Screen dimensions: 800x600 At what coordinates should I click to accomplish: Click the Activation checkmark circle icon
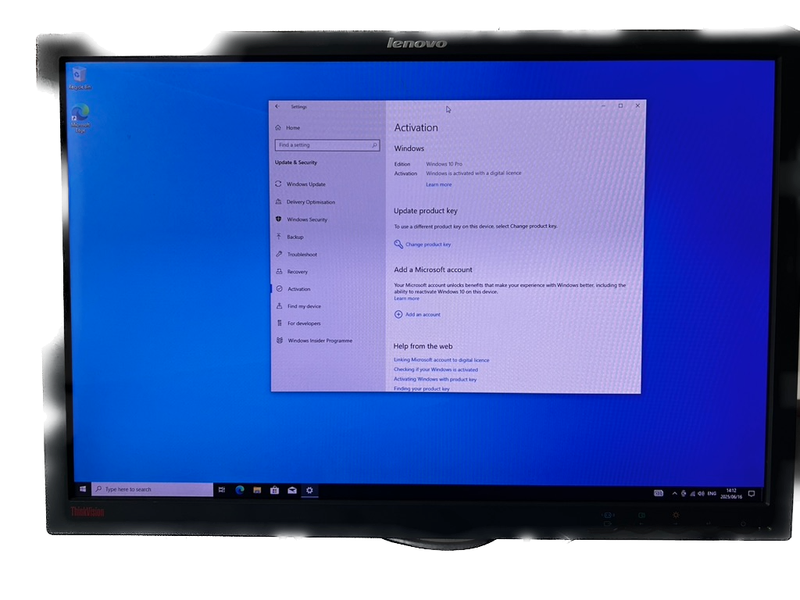[280, 289]
